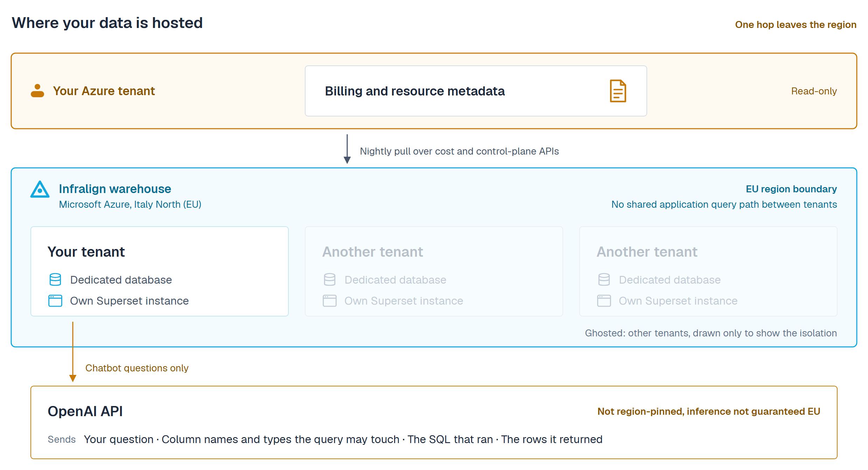Click 'The rows it returned' text

pyautogui.click(x=552, y=439)
